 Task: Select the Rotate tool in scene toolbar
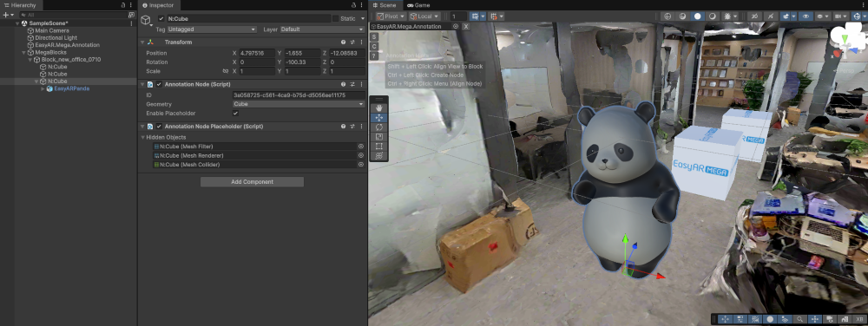[x=379, y=127]
